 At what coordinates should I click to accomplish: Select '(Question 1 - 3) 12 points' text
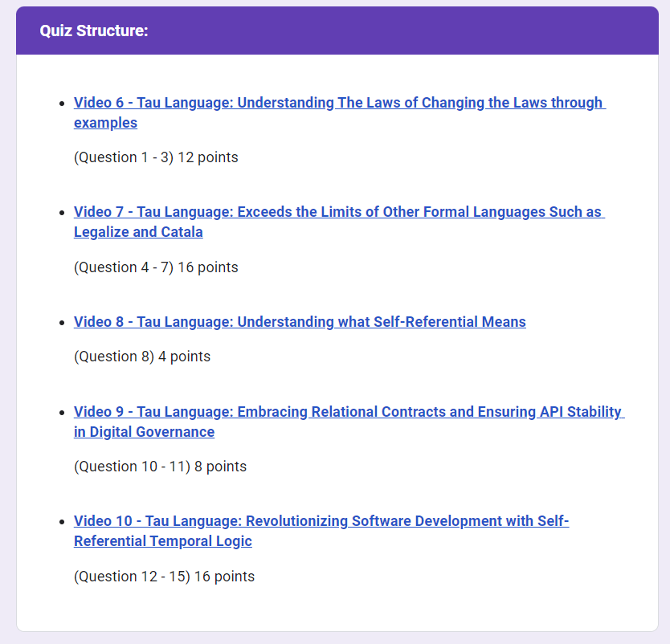point(156,157)
